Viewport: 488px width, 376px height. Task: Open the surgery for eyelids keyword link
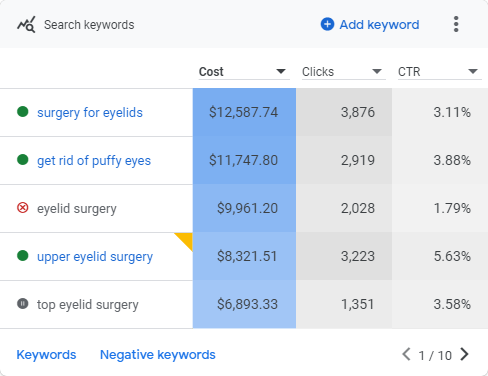click(x=90, y=113)
